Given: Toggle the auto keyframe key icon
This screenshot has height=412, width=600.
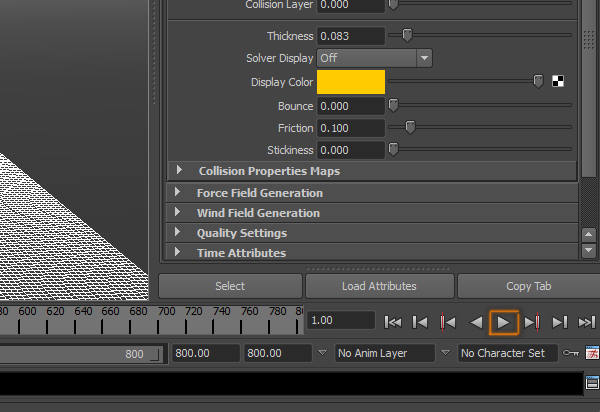Looking at the screenshot, I should coord(570,353).
